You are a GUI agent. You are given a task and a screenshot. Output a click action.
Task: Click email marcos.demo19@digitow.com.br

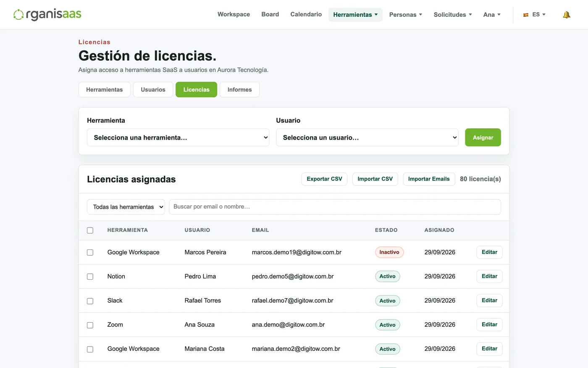297,252
